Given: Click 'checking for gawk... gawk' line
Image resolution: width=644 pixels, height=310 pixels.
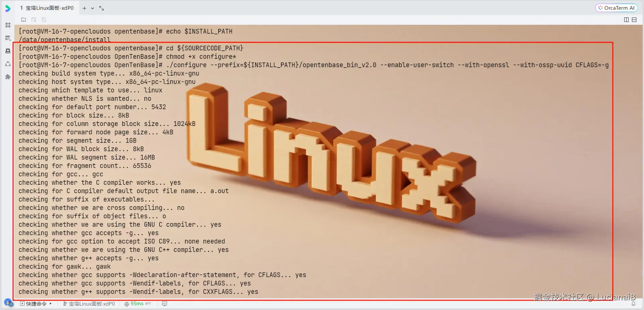Looking at the screenshot, I should pyautogui.click(x=65, y=267).
